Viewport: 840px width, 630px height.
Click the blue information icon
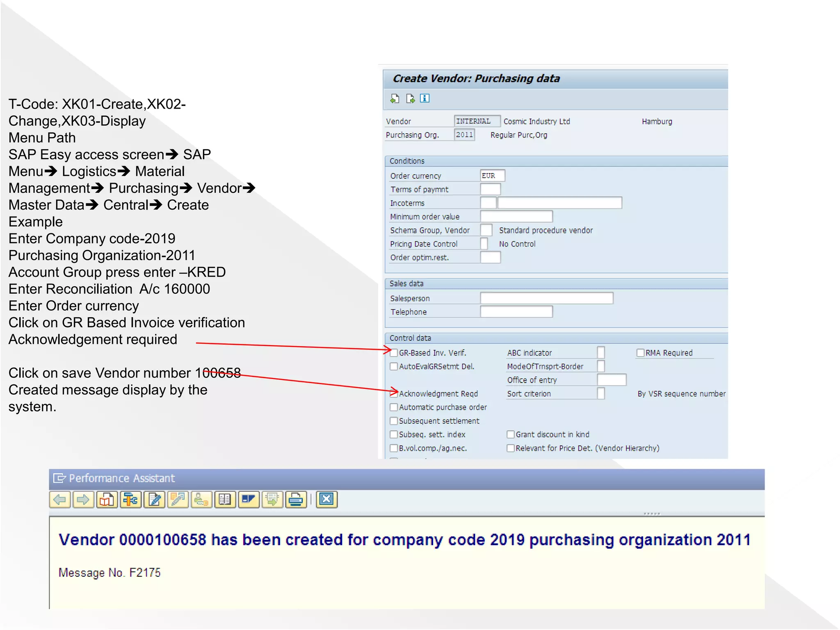425,98
